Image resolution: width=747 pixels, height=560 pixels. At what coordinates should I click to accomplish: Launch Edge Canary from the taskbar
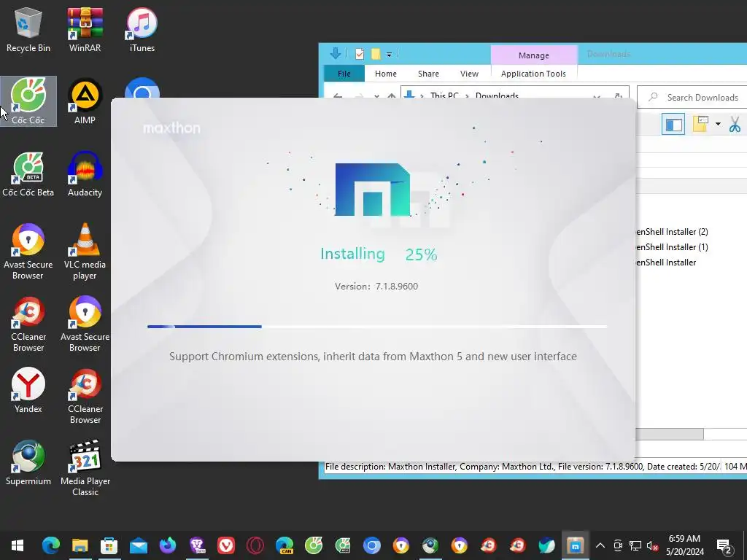[x=285, y=545]
